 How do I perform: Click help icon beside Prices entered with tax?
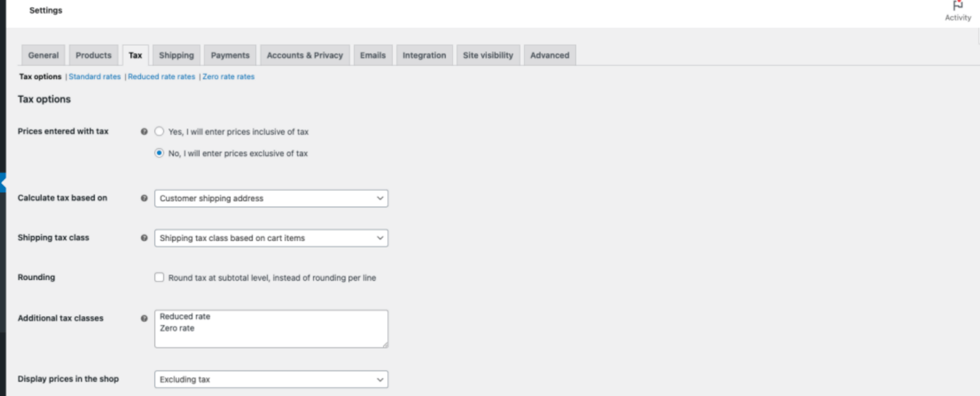point(144,132)
